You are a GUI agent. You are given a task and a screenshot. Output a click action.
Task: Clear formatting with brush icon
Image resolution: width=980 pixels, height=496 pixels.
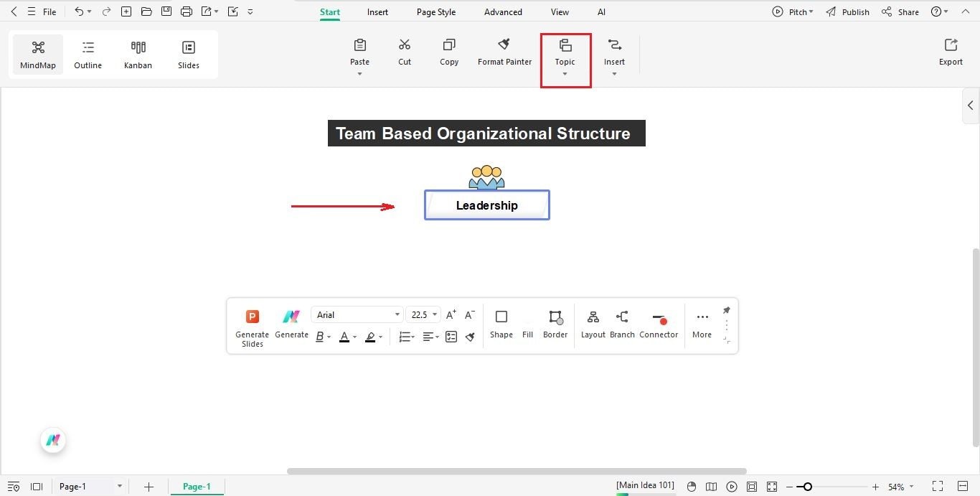[x=471, y=337]
